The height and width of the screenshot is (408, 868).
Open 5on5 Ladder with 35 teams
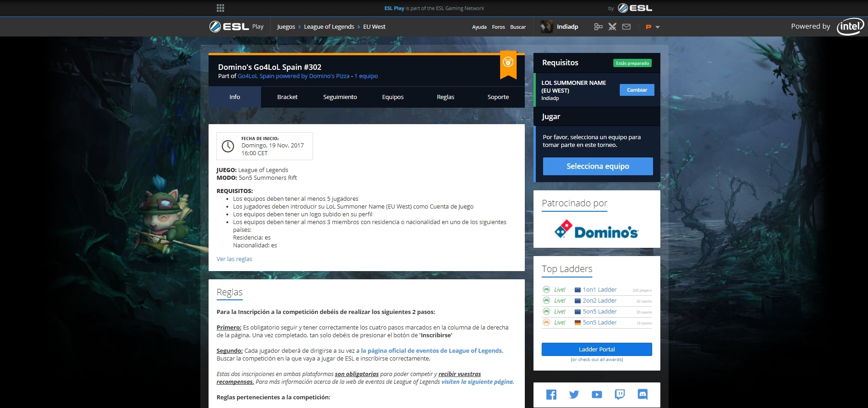tap(600, 311)
